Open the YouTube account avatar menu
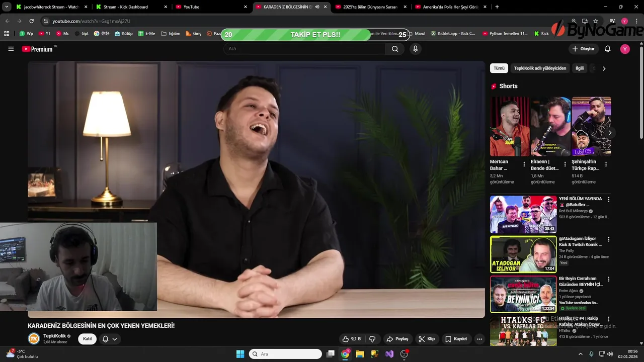 [x=625, y=49]
